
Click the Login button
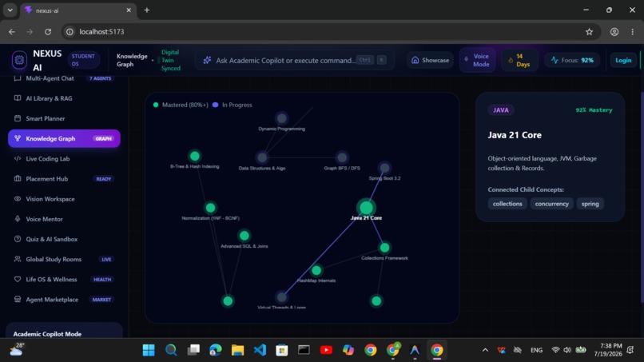click(623, 60)
